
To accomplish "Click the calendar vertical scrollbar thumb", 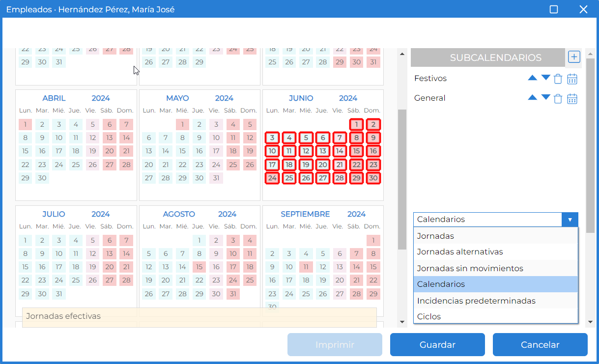I will (402, 179).
